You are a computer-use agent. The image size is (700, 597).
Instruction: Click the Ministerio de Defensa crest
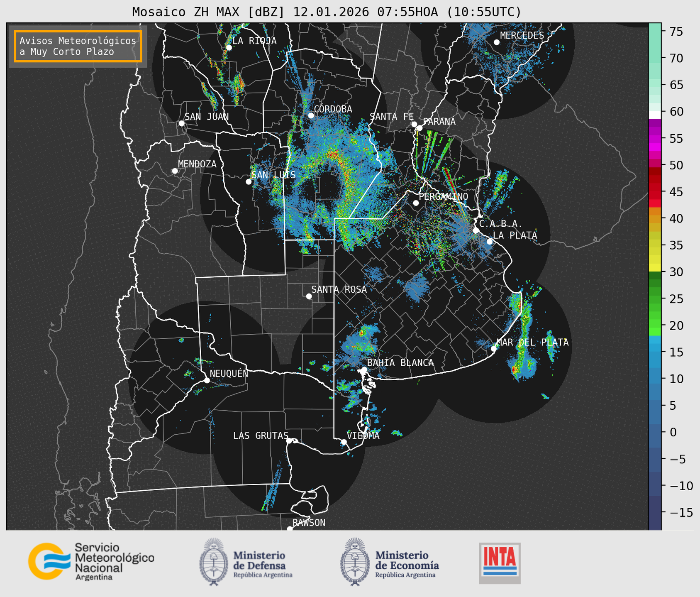pyautogui.click(x=214, y=562)
